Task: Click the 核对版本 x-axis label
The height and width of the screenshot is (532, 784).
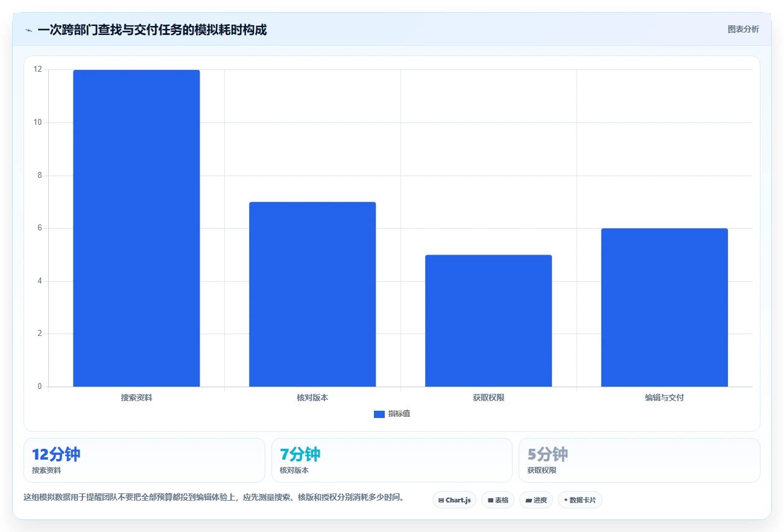Action: 312,397
